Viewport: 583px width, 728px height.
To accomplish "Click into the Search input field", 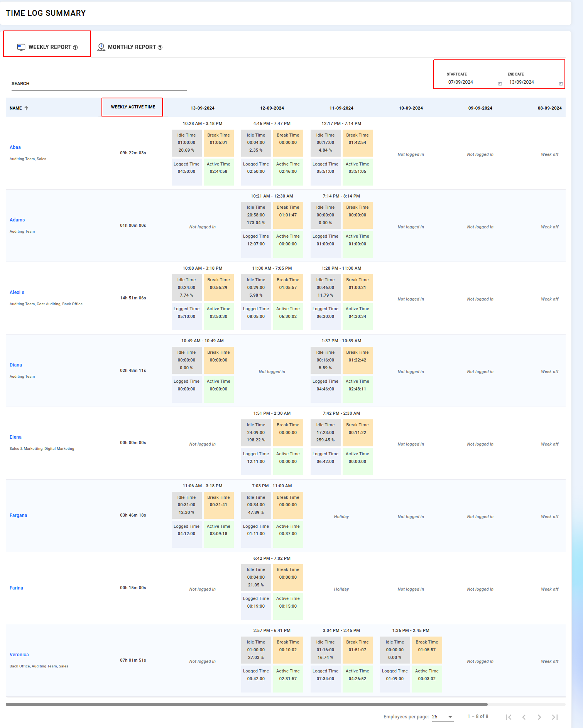I will click(99, 84).
